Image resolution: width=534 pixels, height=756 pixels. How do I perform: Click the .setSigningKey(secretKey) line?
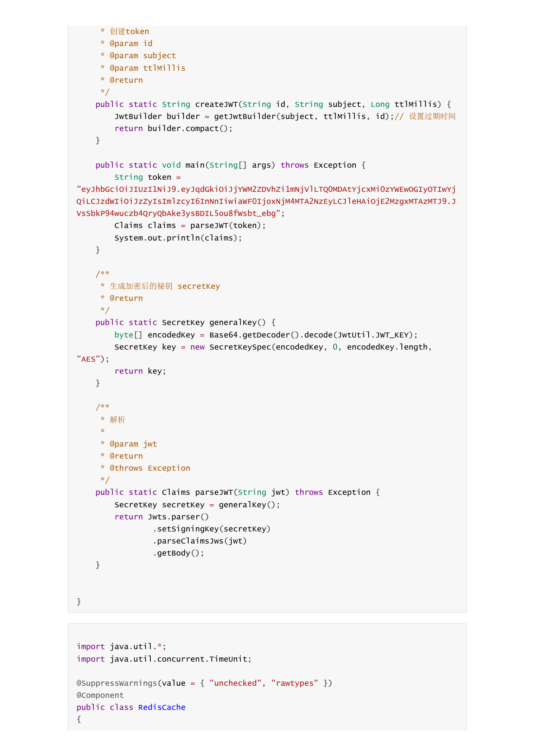[x=211, y=529]
